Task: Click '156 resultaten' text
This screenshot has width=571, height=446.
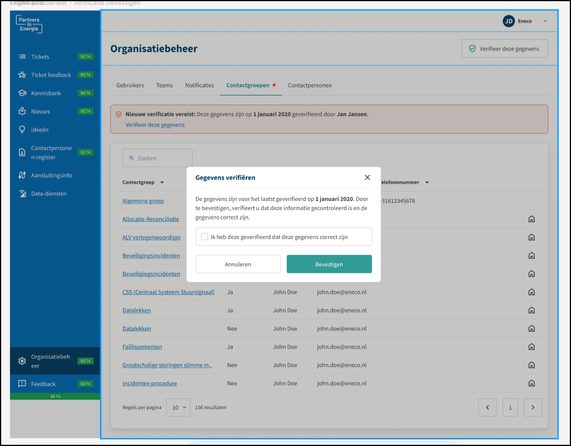Action: point(211,407)
